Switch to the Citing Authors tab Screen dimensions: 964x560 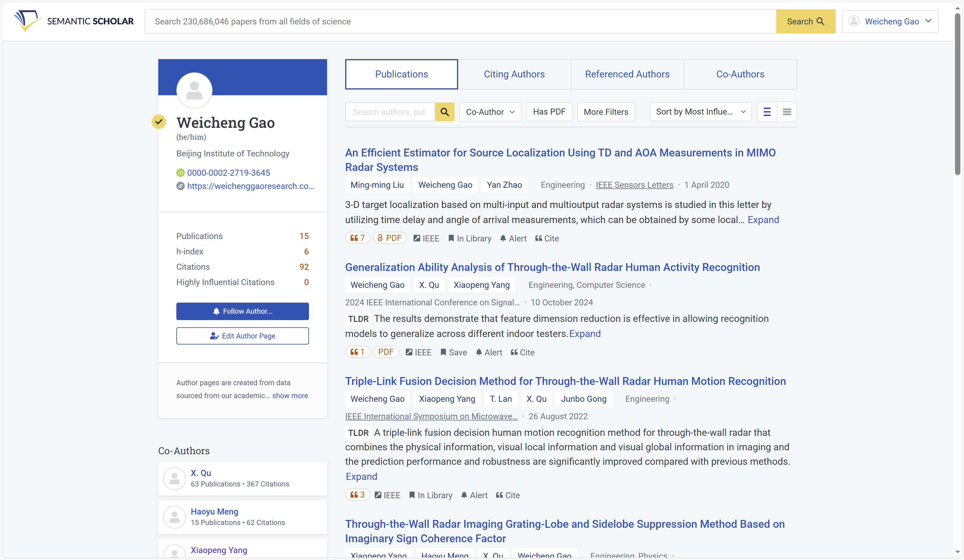tap(514, 74)
